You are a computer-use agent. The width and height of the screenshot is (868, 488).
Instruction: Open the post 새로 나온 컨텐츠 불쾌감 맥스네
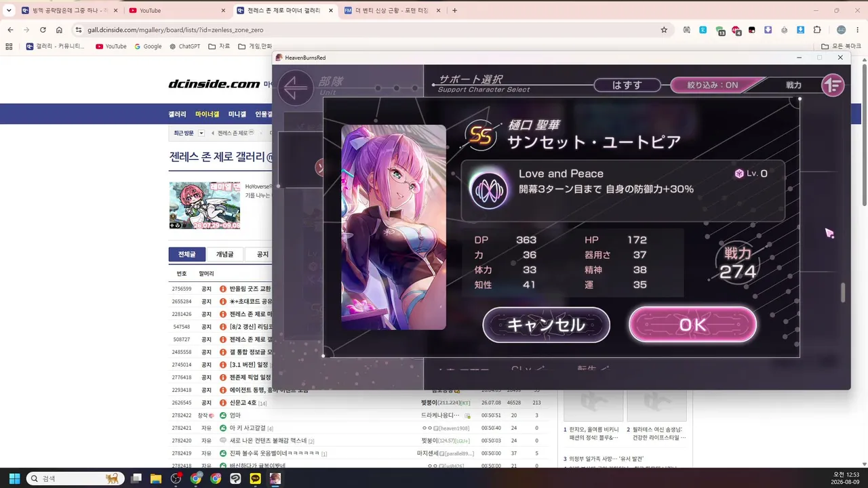268,441
